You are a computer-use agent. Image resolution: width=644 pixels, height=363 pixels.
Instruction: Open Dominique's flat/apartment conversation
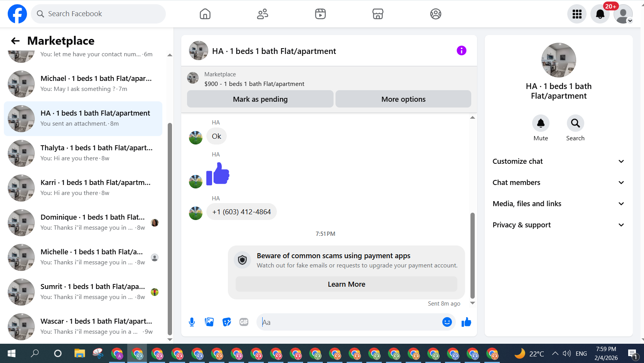tap(83, 223)
